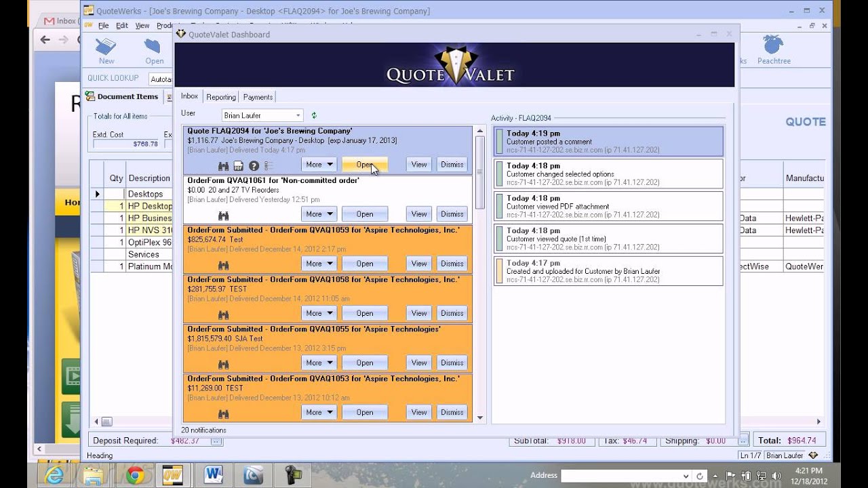Click the taskbar Address input field
Screen dimensions: 868x488
[x=620, y=476]
